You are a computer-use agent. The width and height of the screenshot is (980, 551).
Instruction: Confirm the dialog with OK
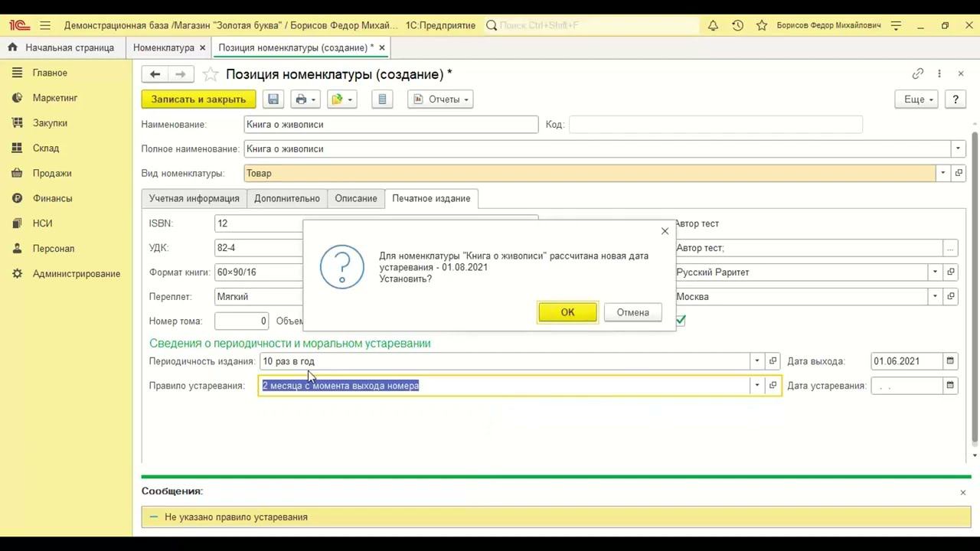click(x=567, y=312)
